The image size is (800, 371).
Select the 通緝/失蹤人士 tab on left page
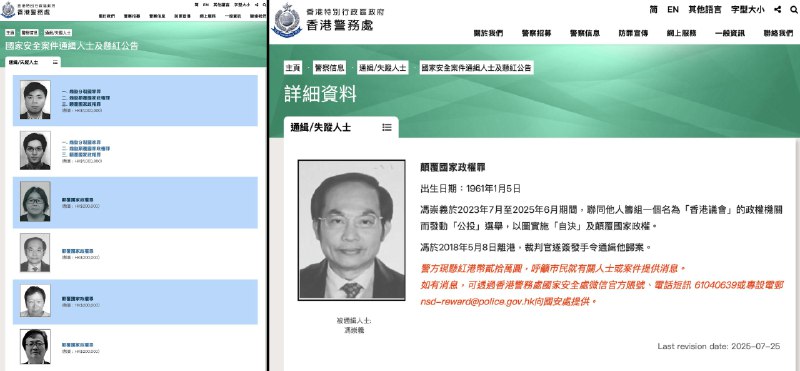click(33, 62)
